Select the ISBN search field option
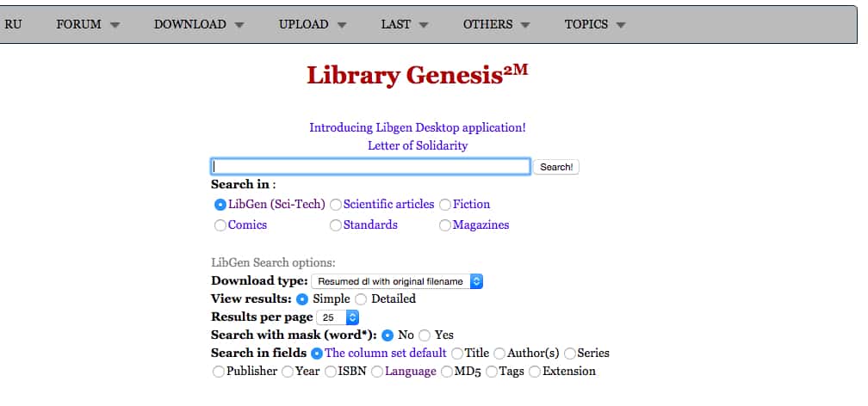The width and height of the screenshot is (868, 406). [x=331, y=372]
